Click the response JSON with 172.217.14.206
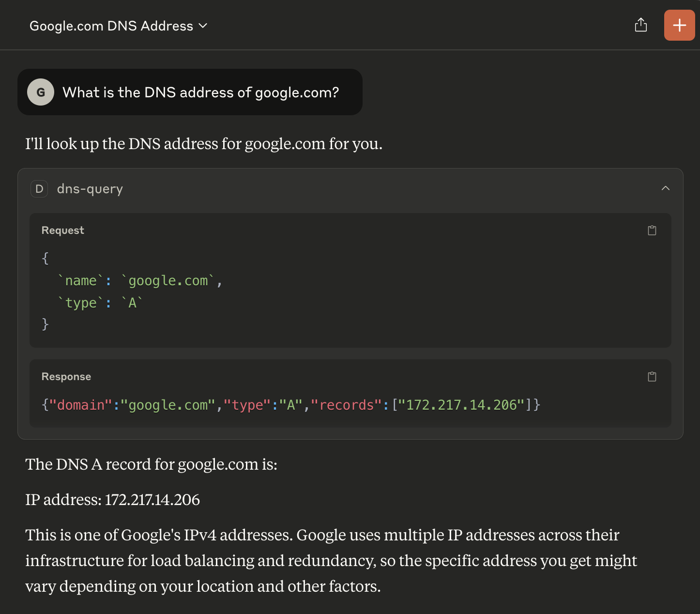Screen dimensions: 700x614 [x=291, y=405]
